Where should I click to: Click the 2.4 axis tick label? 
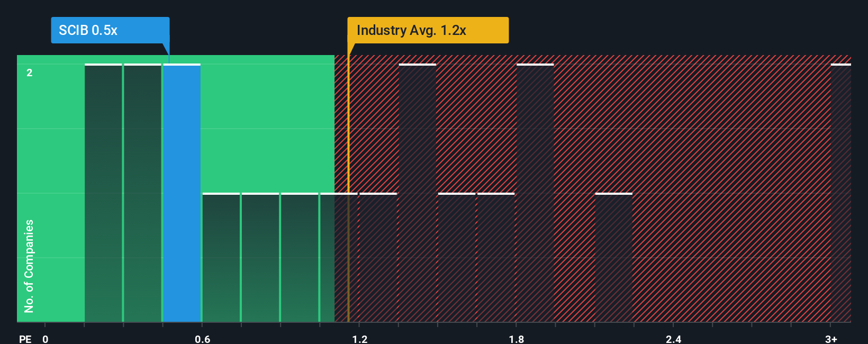674,339
